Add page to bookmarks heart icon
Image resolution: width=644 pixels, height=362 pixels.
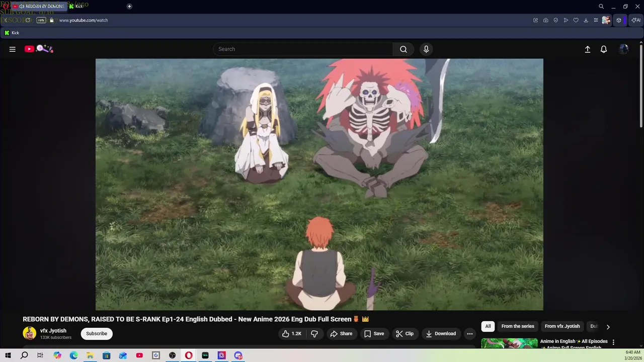pos(576,20)
